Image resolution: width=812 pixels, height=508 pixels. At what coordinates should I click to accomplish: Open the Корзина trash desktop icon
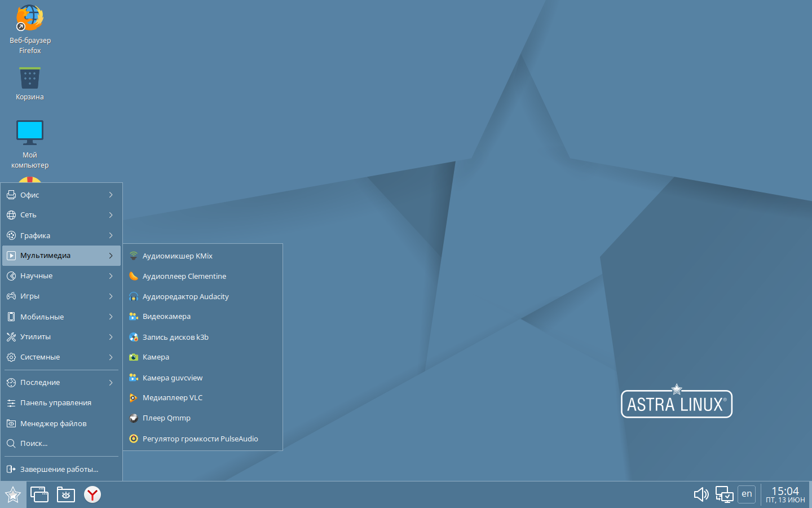(x=30, y=84)
